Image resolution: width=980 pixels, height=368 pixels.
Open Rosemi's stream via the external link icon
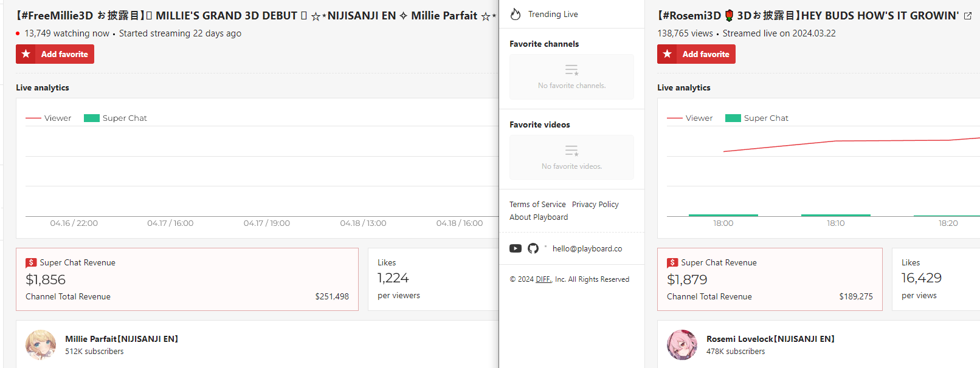coord(968,16)
